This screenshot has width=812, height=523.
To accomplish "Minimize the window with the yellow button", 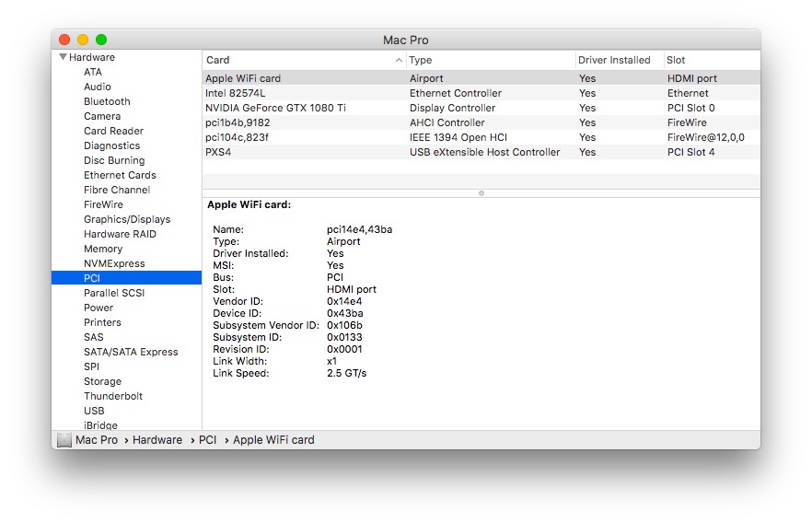I will click(83, 40).
